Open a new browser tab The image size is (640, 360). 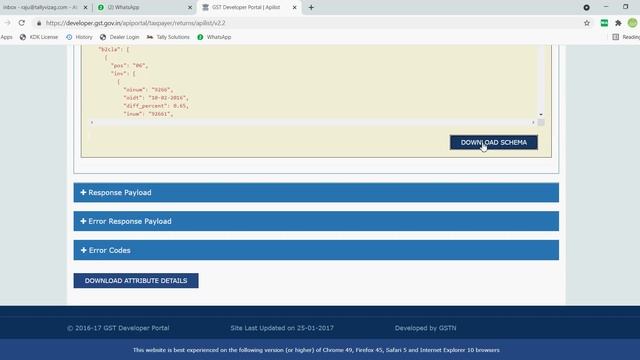click(311, 7)
